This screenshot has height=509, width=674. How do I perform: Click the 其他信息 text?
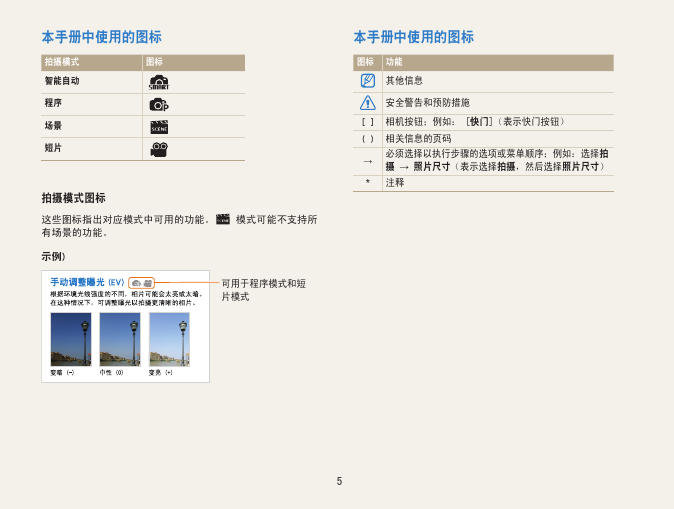click(404, 80)
